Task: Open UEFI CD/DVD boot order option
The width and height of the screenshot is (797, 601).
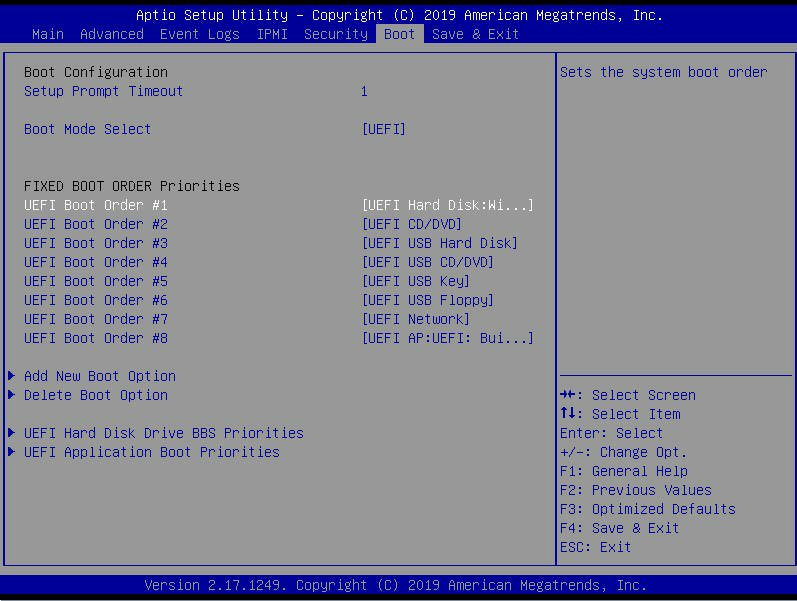Action: point(411,224)
